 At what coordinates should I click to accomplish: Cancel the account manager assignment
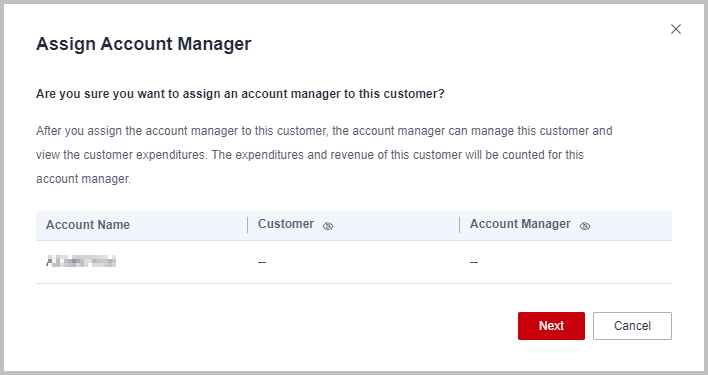pyautogui.click(x=632, y=326)
